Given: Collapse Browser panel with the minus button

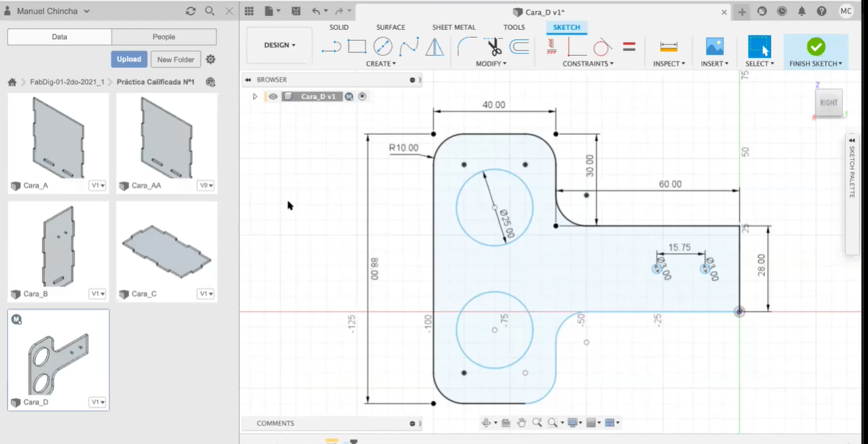Looking at the screenshot, I should click(x=412, y=80).
